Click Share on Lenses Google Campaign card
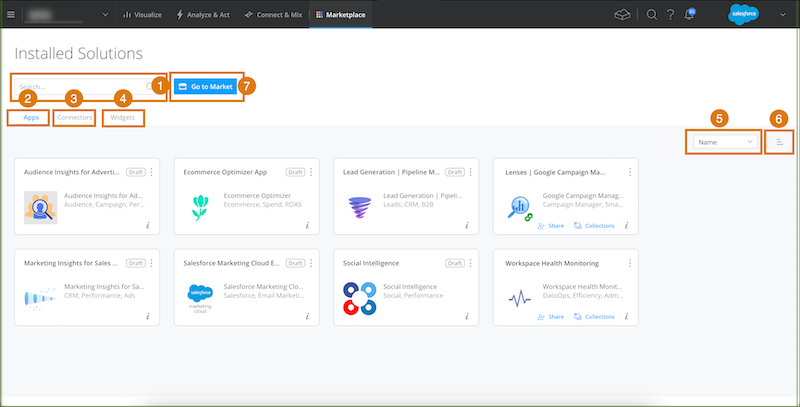This screenshot has width=800, height=407. 551,225
